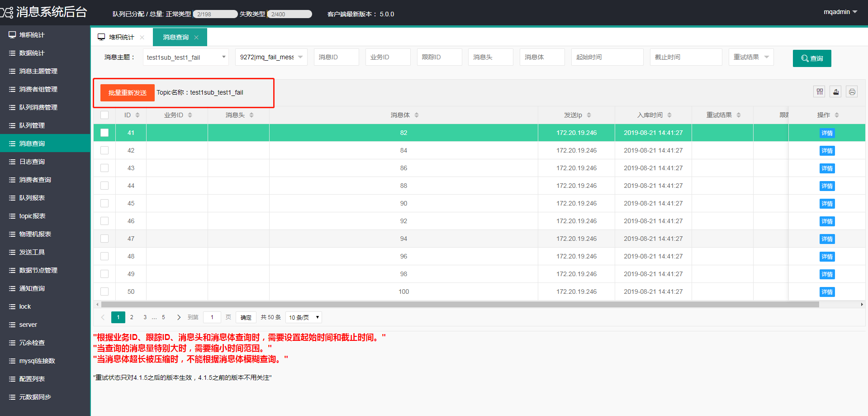Open 队列消费管理 in the sidebar
Image resolution: width=868 pixels, height=416 pixels.
[x=45, y=107]
